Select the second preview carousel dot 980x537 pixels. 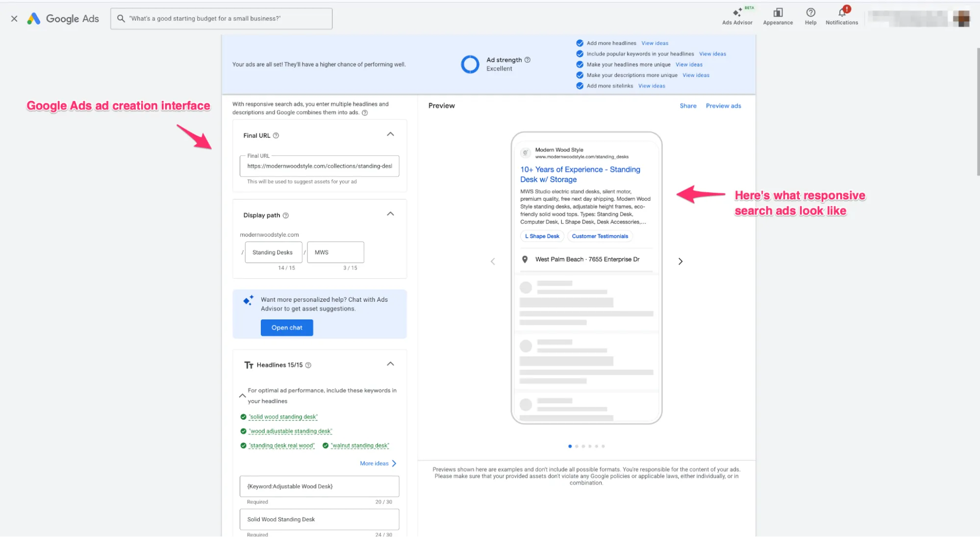(577, 446)
